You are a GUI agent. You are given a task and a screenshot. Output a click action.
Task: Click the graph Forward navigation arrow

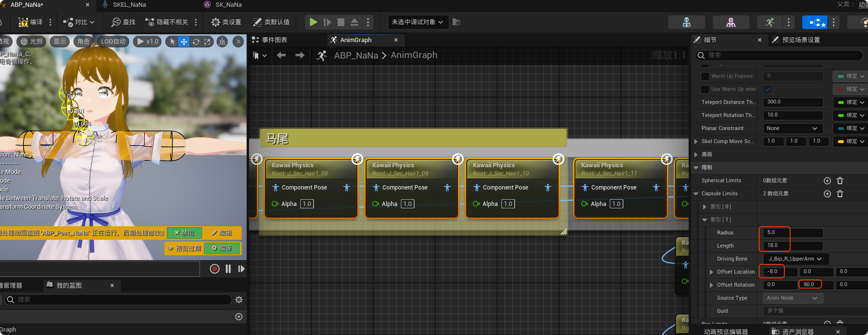(300, 56)
